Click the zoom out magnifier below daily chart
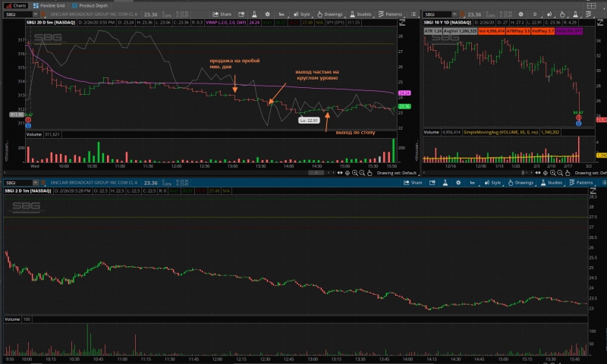Image resolution: width=607 pixels, height=364 pixels. (x=560, y=173)
